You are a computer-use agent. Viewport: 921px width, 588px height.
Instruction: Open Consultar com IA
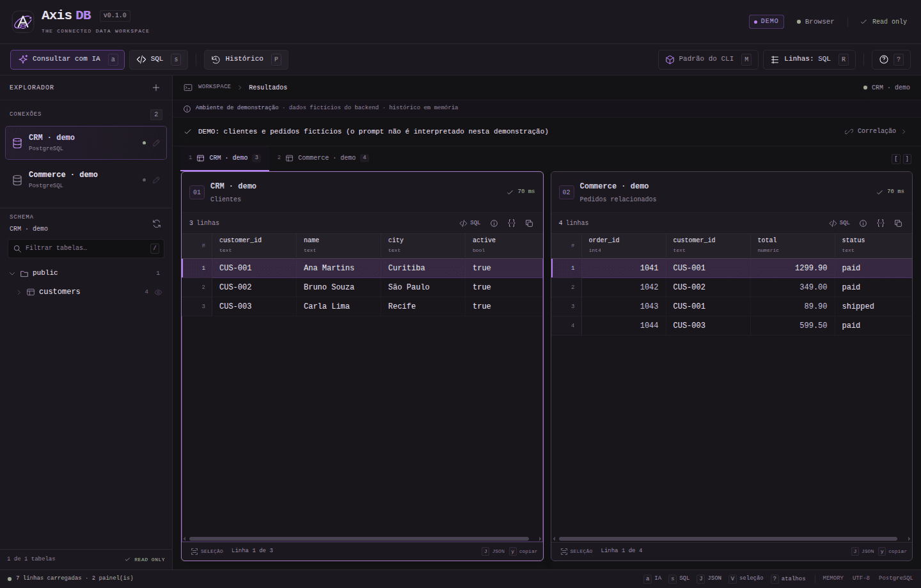click(67, 59)
